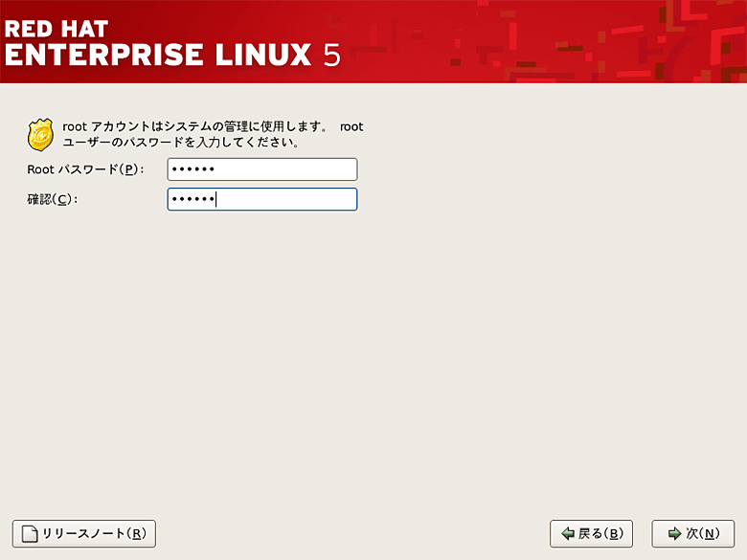
Task: Click the gold shield badge icon
Action: coord(40,135)
